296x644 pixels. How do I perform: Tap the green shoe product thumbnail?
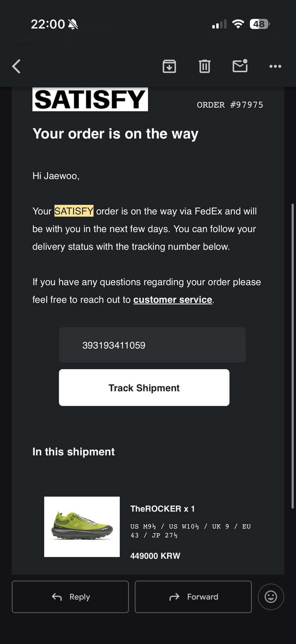pos(82,527)
